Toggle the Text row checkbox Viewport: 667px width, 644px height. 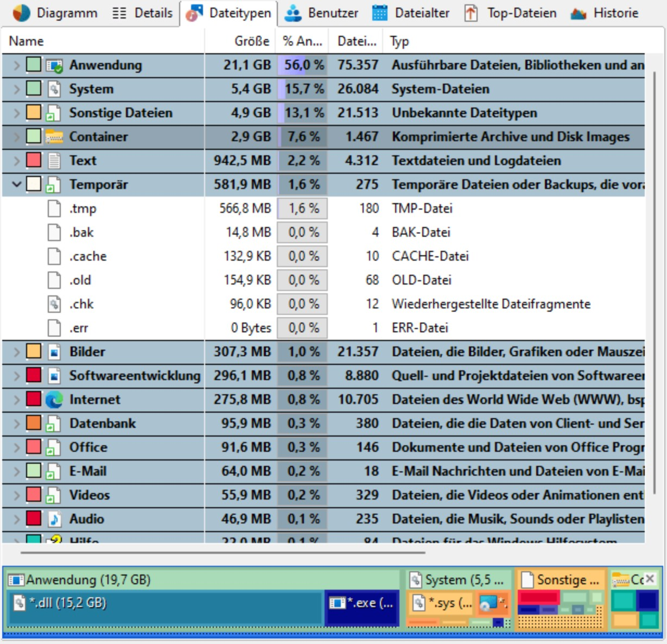[x=34, y=161]
